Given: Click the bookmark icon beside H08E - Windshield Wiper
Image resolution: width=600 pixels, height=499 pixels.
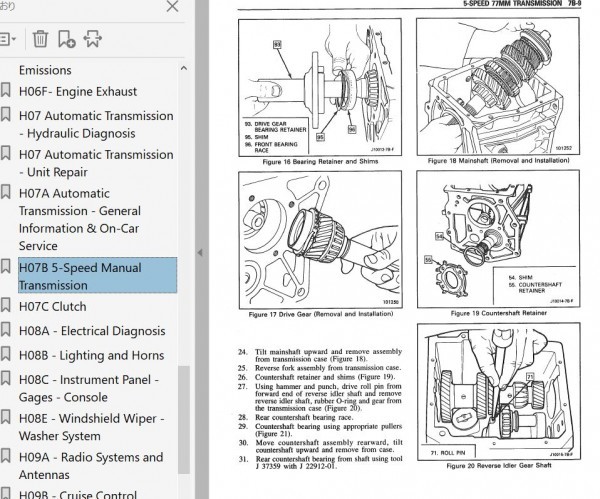Looking at the screenshot, I should (5, 417).
